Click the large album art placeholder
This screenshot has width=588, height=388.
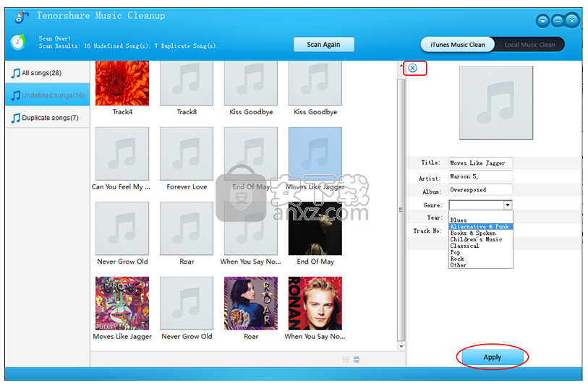pos(495,103)
